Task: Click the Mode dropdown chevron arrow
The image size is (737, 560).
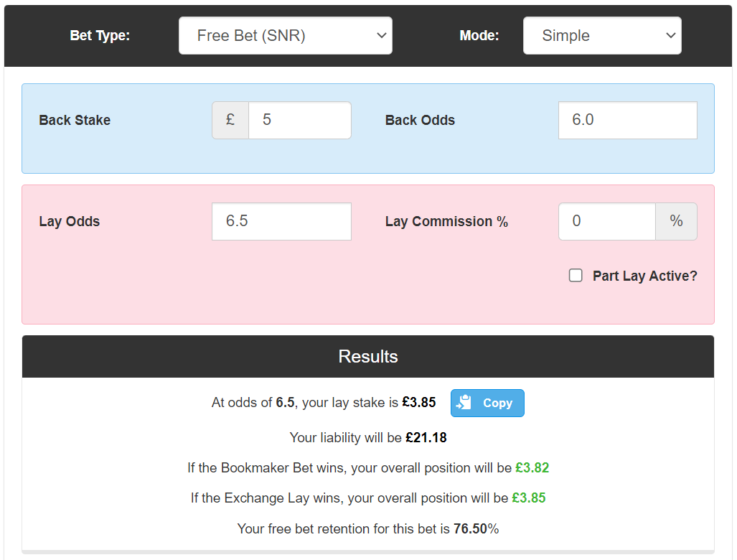Action: (x=671, y=35)
